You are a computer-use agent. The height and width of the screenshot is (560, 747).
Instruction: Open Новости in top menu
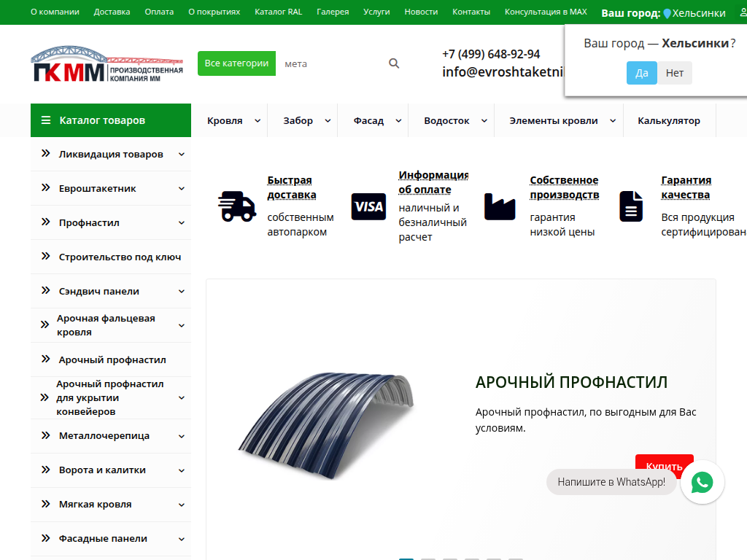coord(421,12)
